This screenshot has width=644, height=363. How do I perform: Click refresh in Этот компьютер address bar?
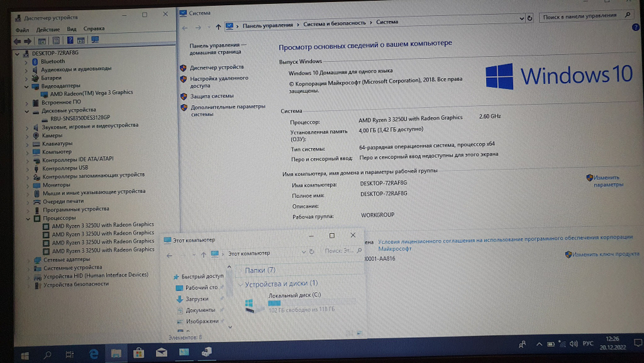[x=312, y=251]
